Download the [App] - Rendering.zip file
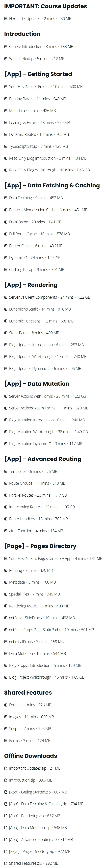Viewport: 107px width, 868px height. click(x=32, y=816)
